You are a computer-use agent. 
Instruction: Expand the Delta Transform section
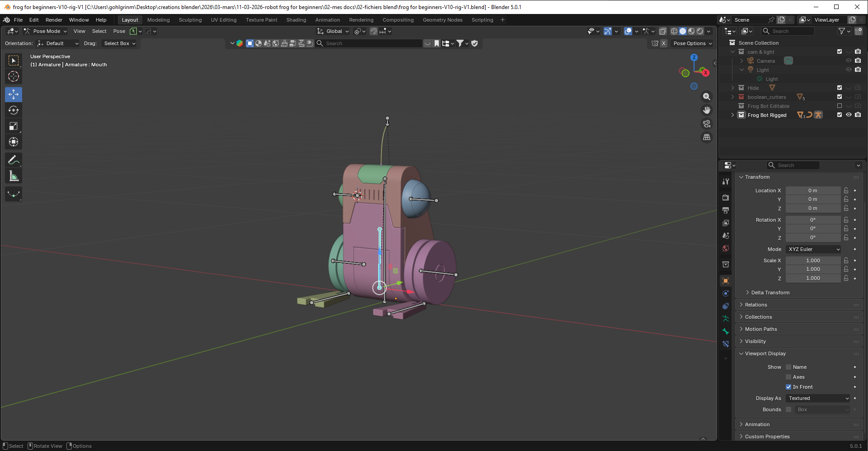click(770, 293)
